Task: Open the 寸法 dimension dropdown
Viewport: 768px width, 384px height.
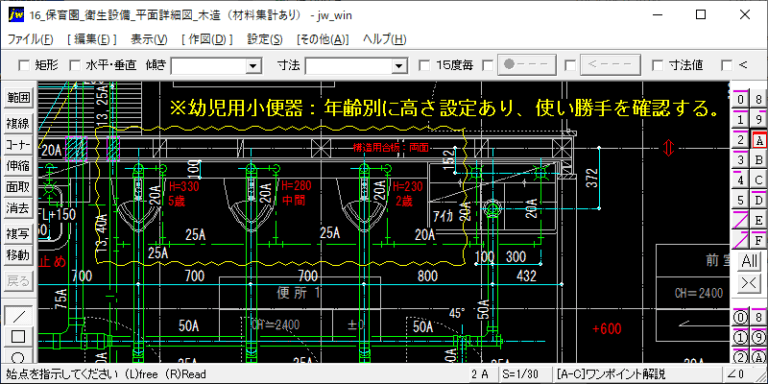Action: coord(400,65)
